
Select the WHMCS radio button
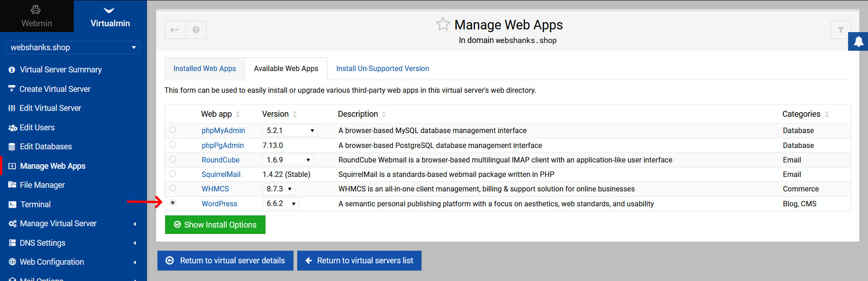(x=173, y=188)
